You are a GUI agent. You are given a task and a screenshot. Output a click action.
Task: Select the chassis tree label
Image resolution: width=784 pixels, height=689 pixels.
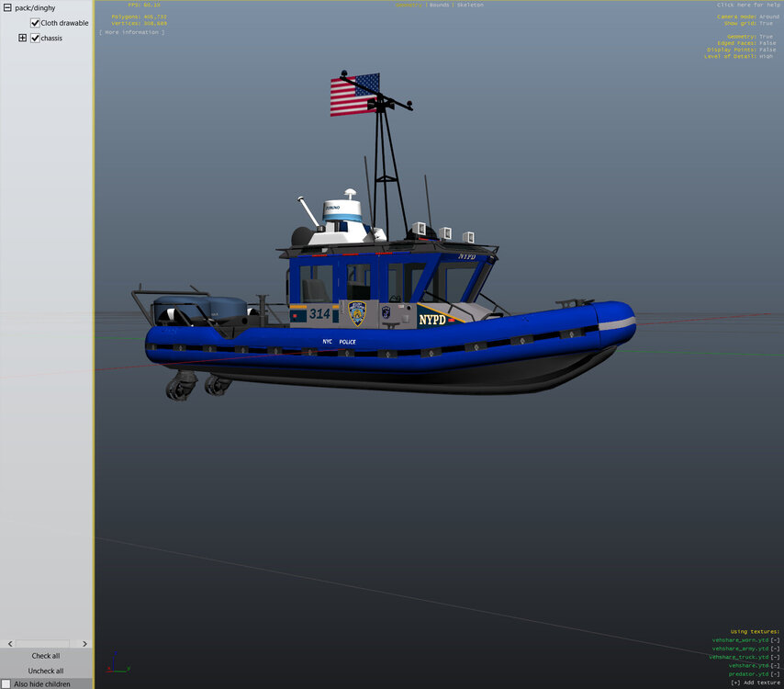click(x=51, y=38)
